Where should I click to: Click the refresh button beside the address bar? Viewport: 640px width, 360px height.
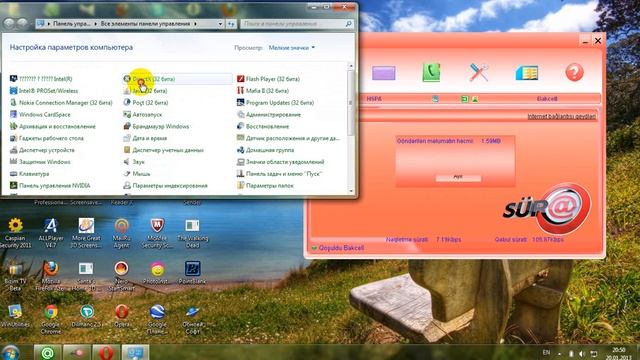click(x=231, y=24)
